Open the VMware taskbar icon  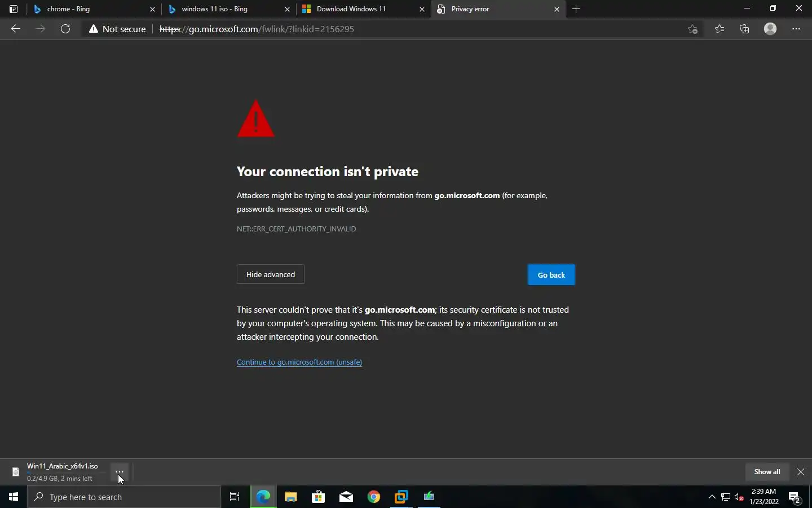401,497
